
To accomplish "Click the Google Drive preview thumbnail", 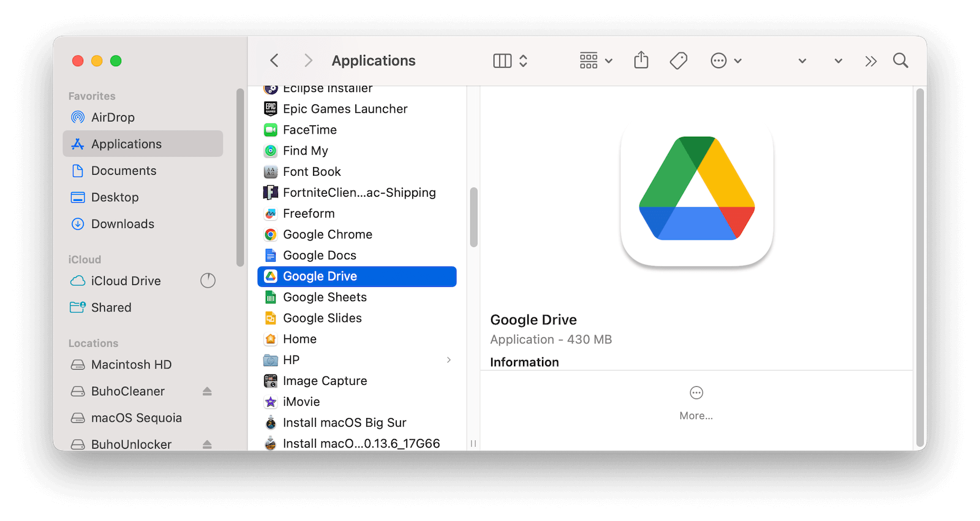I will 696,193.
